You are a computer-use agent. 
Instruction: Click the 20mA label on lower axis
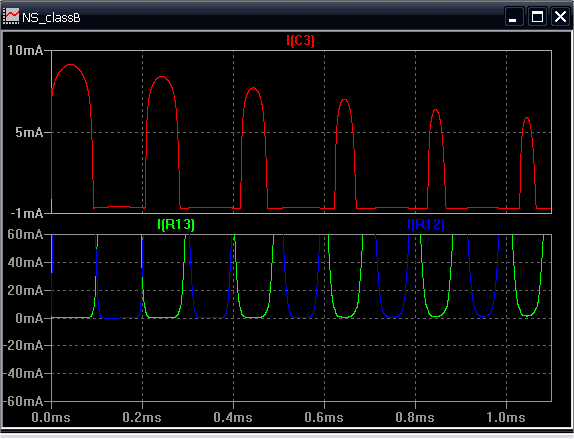pos(25,290)
